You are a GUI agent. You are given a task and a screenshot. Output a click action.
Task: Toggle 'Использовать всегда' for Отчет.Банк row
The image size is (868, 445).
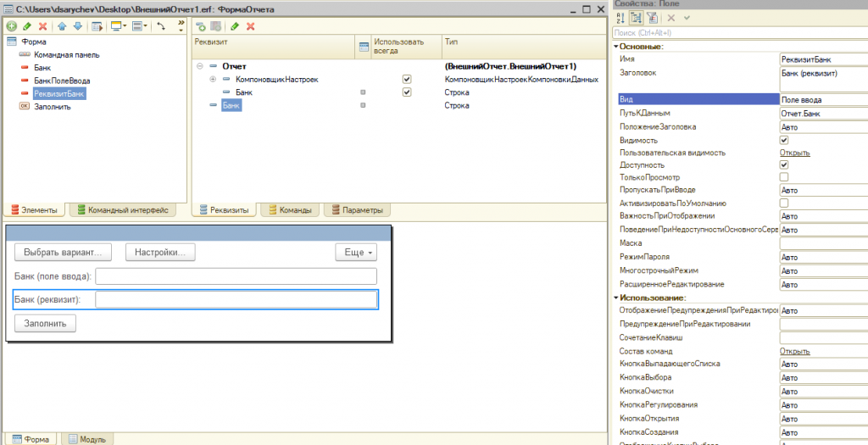(x=407, y=92)
